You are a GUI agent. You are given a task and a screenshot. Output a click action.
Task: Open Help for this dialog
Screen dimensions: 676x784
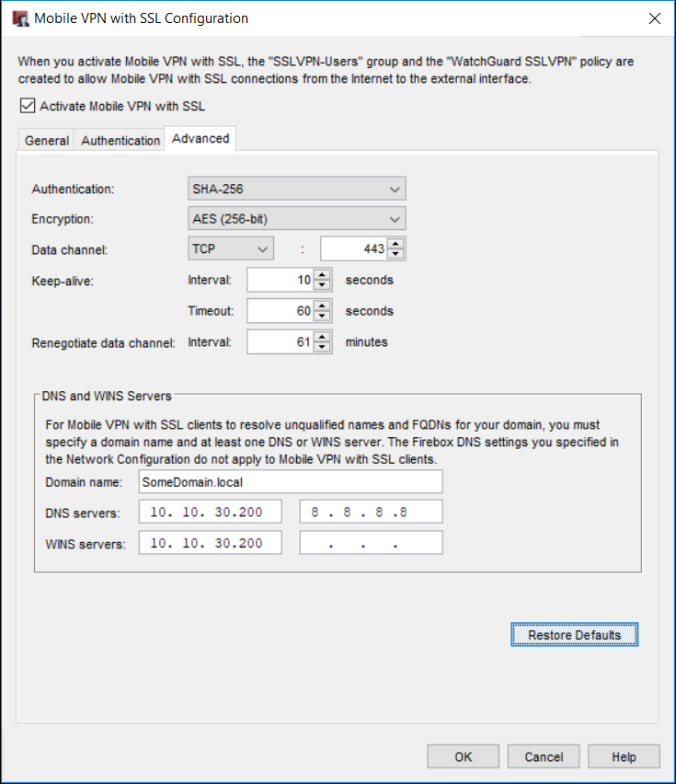[x=624, y=756]
